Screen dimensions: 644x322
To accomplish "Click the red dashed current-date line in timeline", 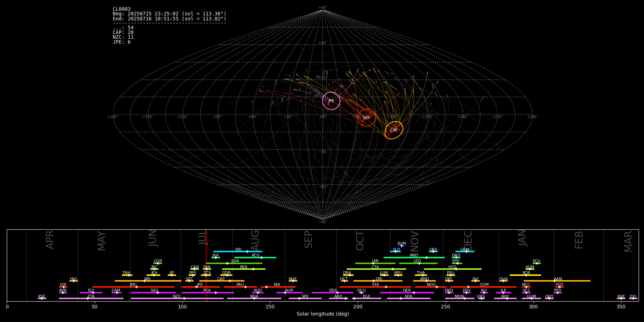I will (206, 265).
